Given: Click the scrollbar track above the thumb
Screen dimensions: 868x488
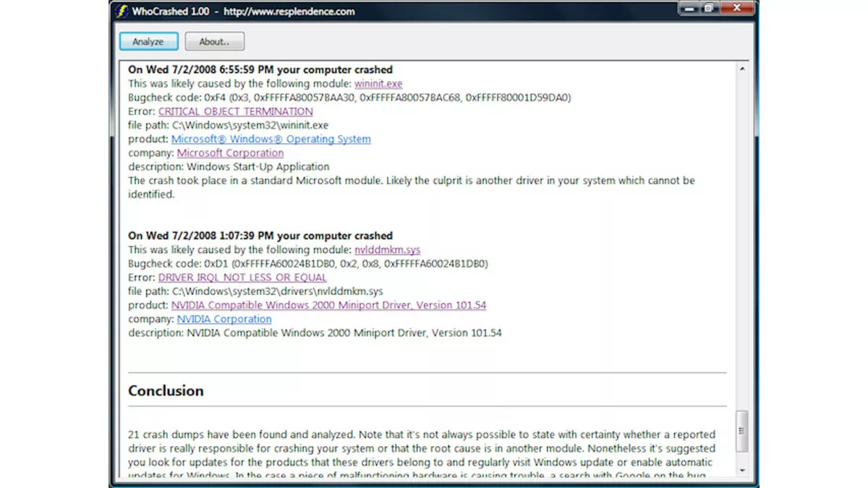Looking at the screenshot, I should (x=741, y=239).
